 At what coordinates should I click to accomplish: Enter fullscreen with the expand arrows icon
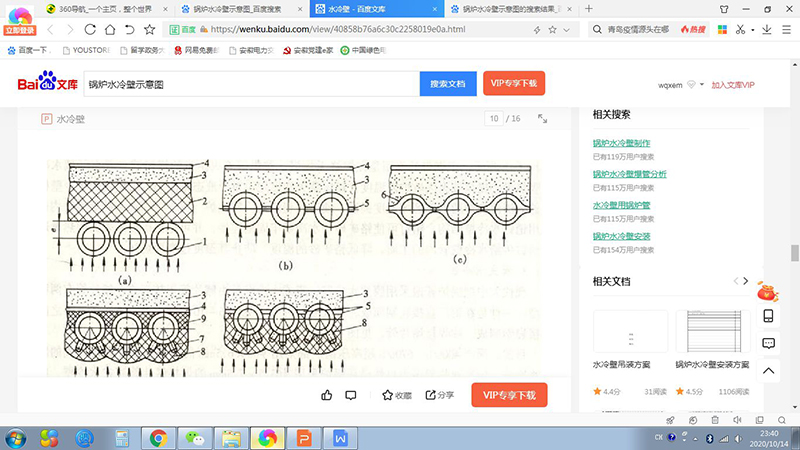point(543,118)
